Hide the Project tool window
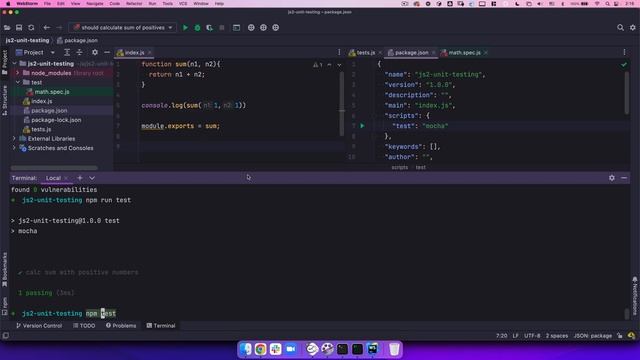 (107, 53)
